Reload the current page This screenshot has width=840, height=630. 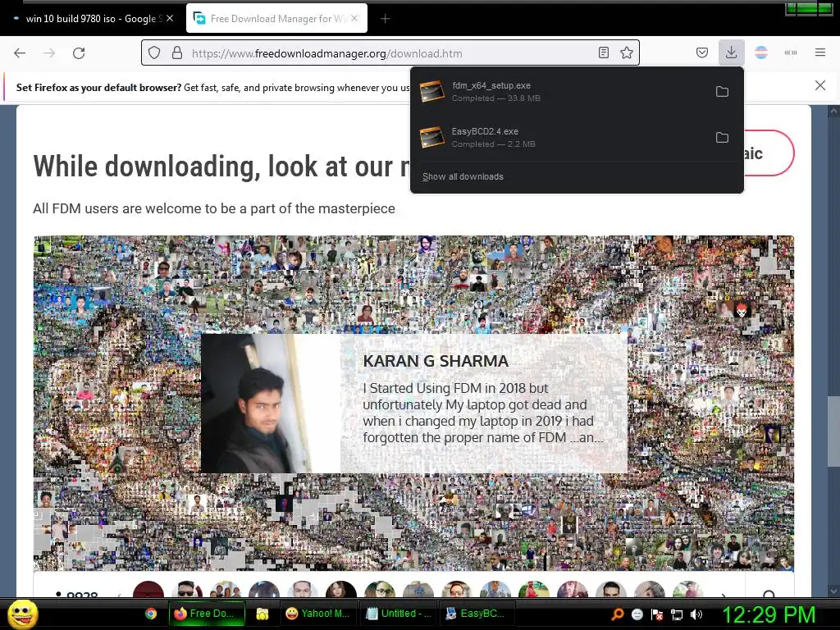(x=79, y=53)
